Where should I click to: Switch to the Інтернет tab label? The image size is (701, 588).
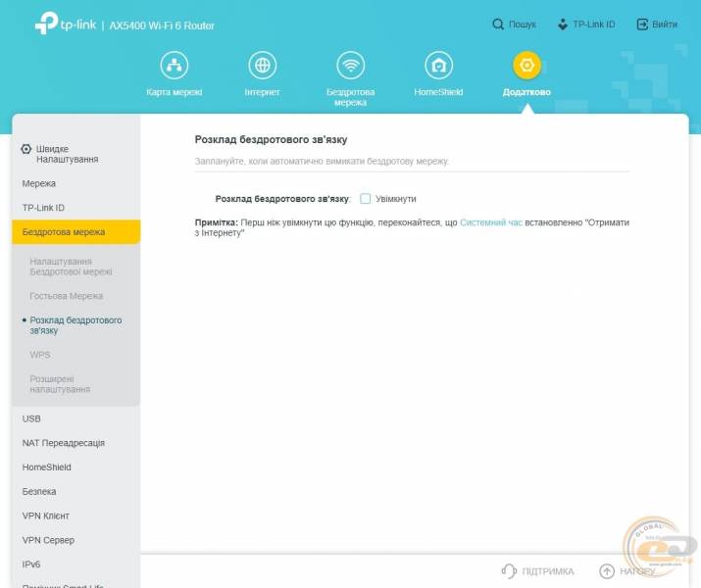pyautogui.click(x=263, y=92)
